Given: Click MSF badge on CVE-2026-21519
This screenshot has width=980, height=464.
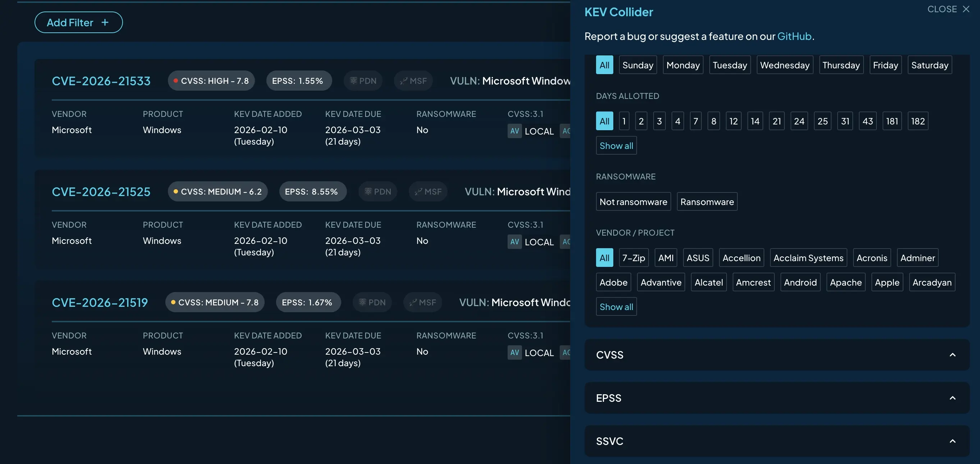Looking at the screenshot, I should [x=422, y=302].
